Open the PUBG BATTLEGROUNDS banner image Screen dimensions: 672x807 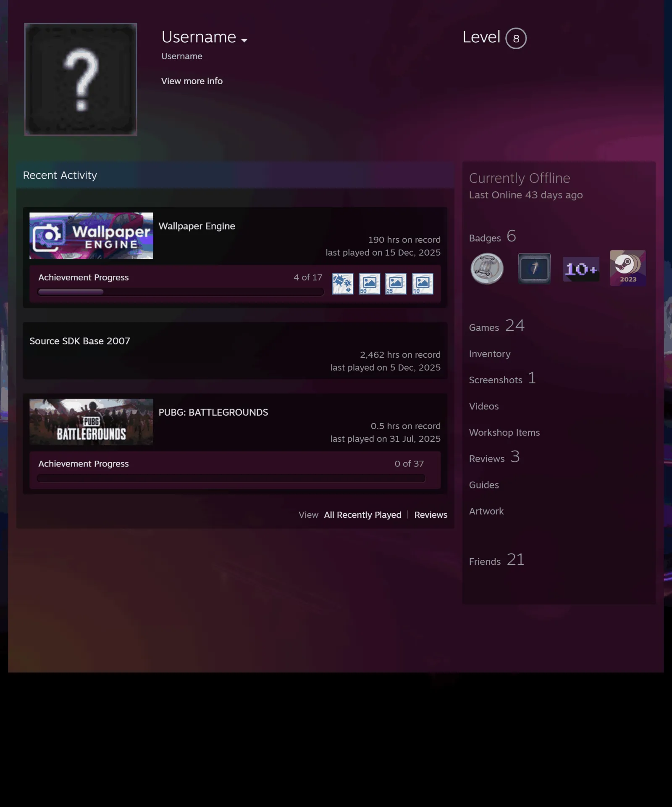click(x=91, y=422)
